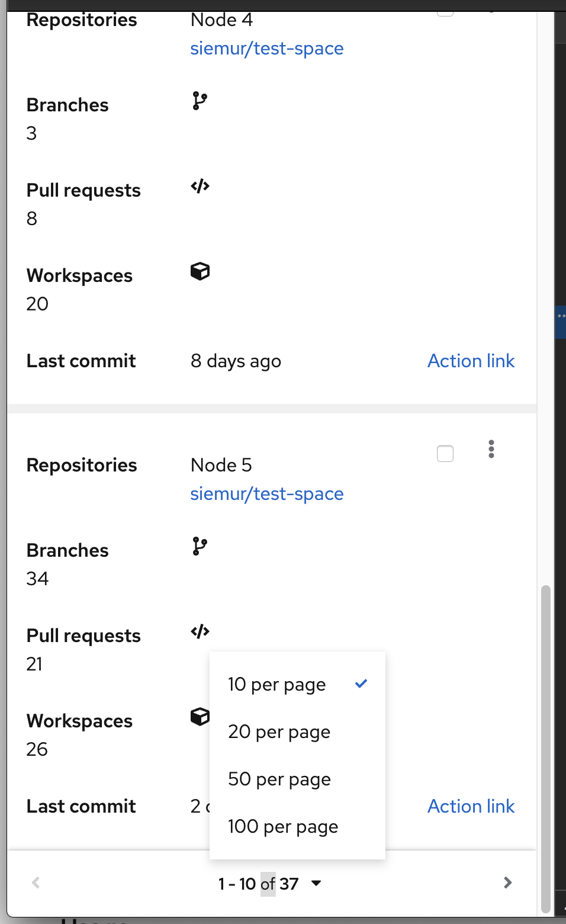Open the kebab actions menu for Node 5
The width and height of the screenshot is (566, 924).
pyautogui.click(x=491, y=449)
